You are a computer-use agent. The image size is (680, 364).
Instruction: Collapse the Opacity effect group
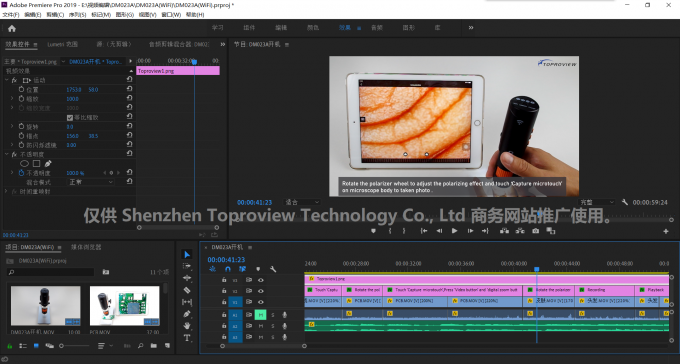click(7, 154)
